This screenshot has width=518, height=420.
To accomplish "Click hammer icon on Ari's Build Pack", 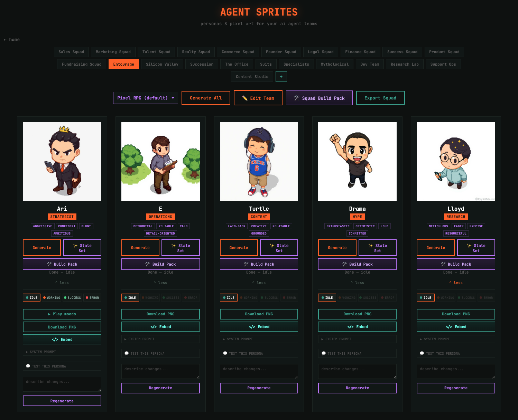I will point(49,264).
